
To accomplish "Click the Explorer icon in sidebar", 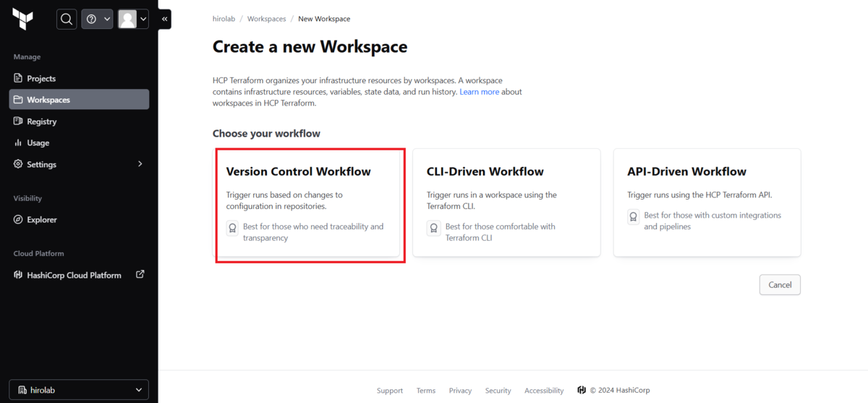I will pos(19,219).
